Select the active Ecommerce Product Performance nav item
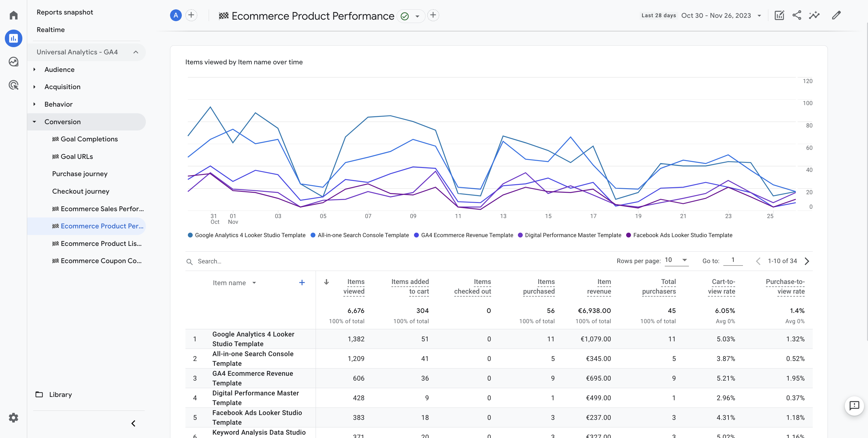 [86, 226]
